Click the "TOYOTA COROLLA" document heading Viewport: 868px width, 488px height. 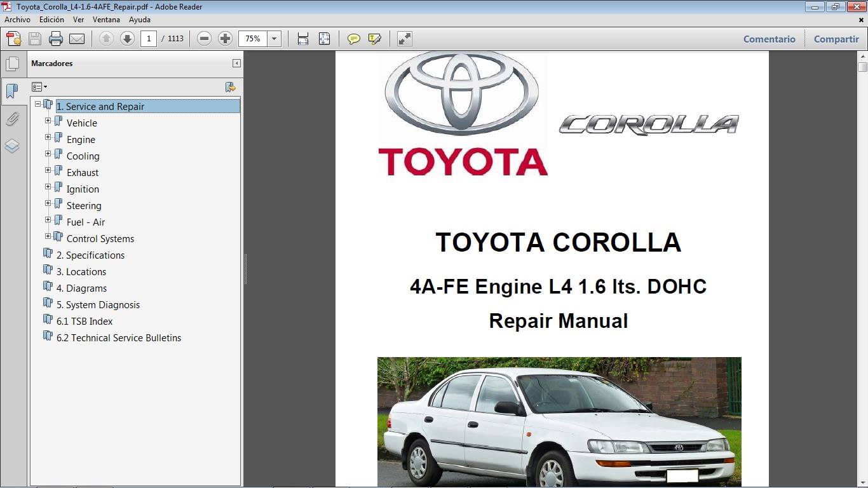[x=558, y=242]
